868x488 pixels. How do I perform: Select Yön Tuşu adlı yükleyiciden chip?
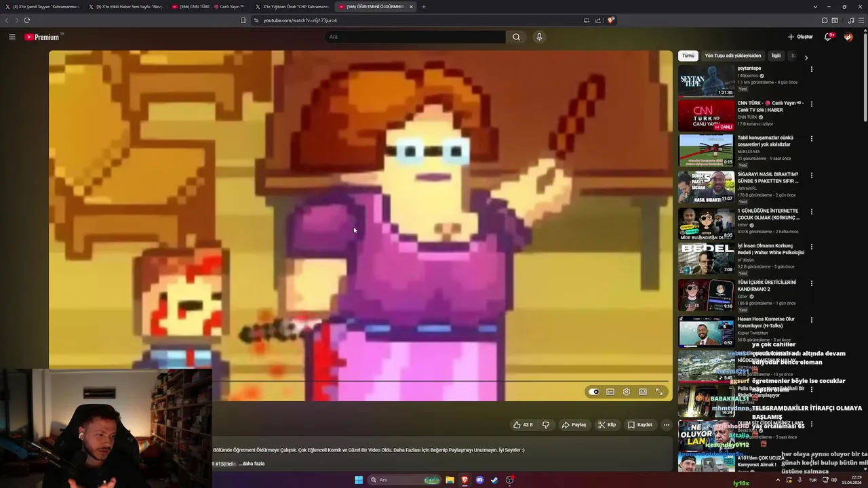(733, 56)
